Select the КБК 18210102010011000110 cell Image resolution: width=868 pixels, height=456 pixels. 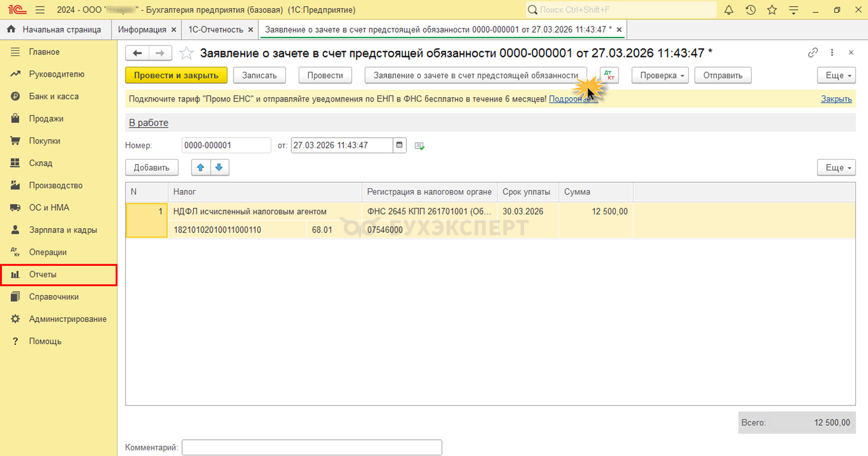[237, 230]
